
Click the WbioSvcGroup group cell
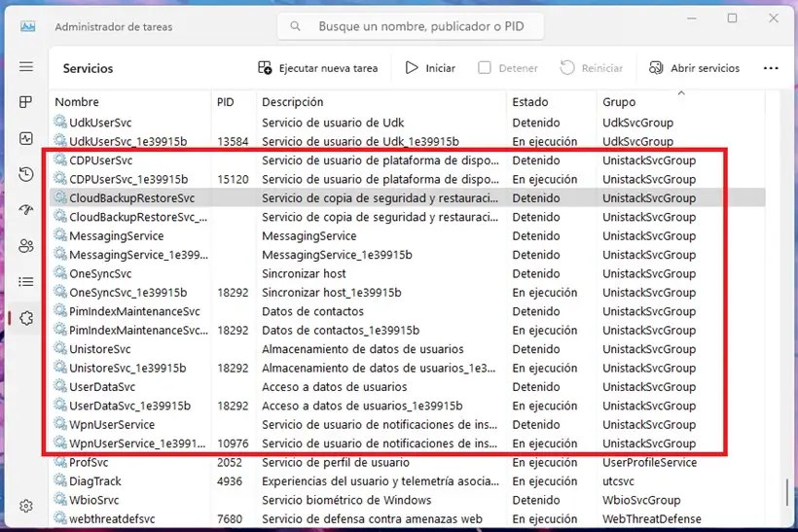click(641, 500)
